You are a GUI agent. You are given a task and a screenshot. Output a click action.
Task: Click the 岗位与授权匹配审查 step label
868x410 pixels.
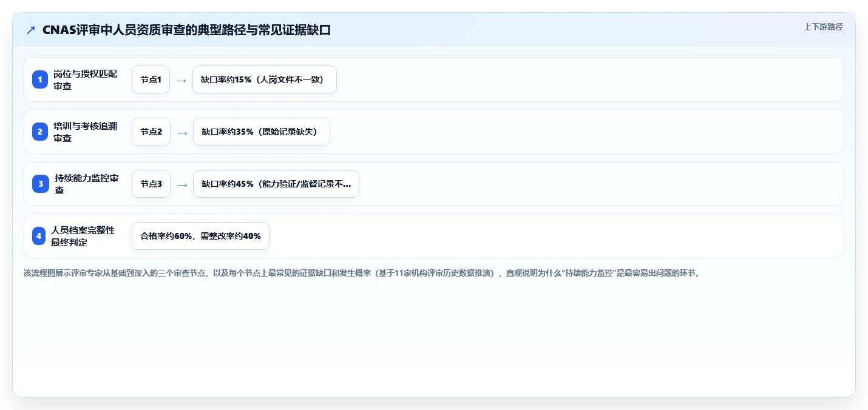tap(85, 79)
